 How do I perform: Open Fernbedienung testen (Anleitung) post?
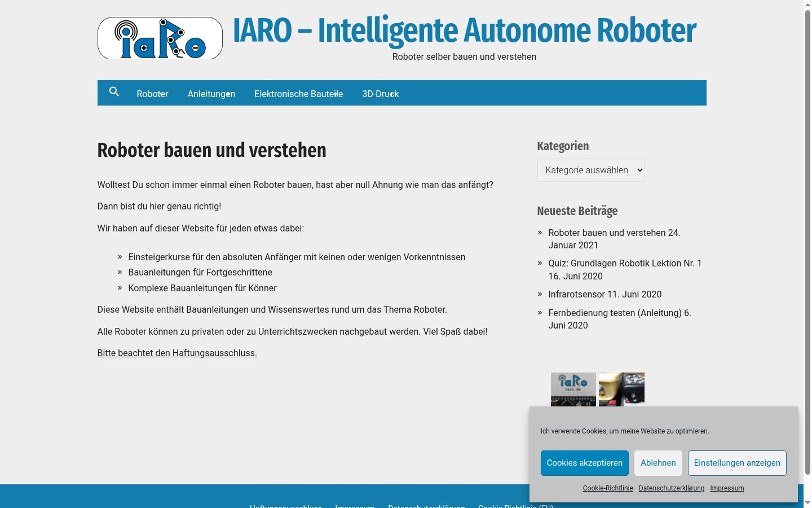[615, 313]
